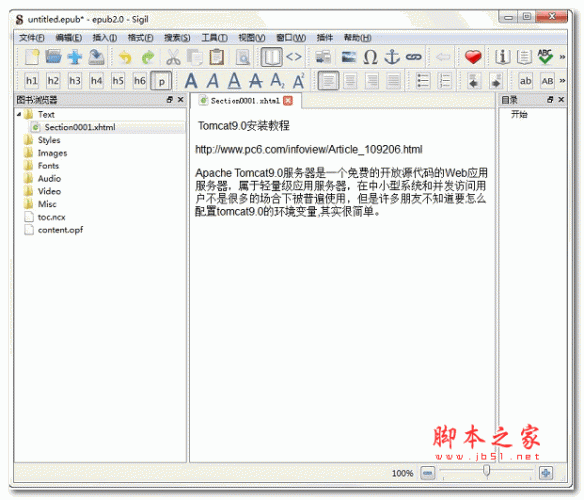Toggle italic text formatting
Viewport: 584px width, 500px height.
tap(213, 81)
